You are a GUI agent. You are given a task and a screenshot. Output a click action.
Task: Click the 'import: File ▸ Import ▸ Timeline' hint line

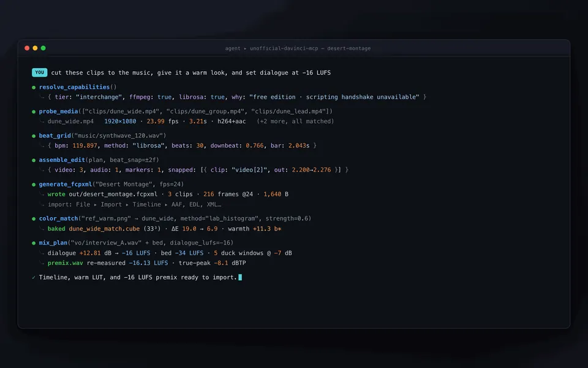pos(134,205)
